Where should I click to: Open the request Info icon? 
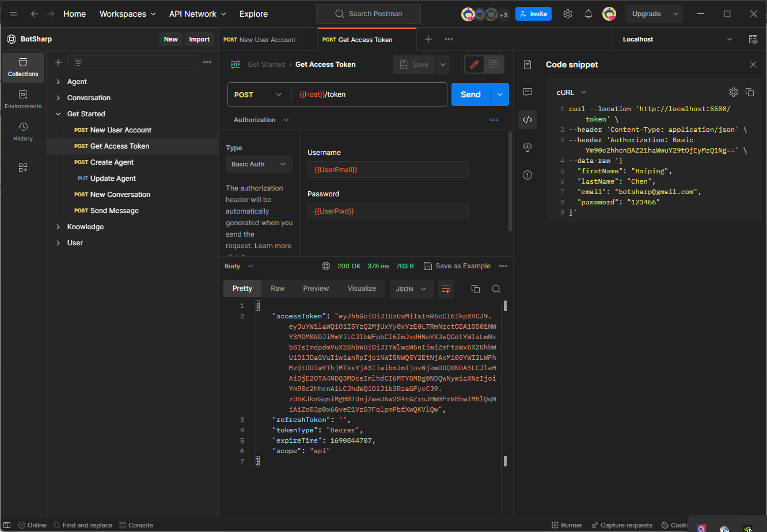pyautogui.click(x=527, y=175)
